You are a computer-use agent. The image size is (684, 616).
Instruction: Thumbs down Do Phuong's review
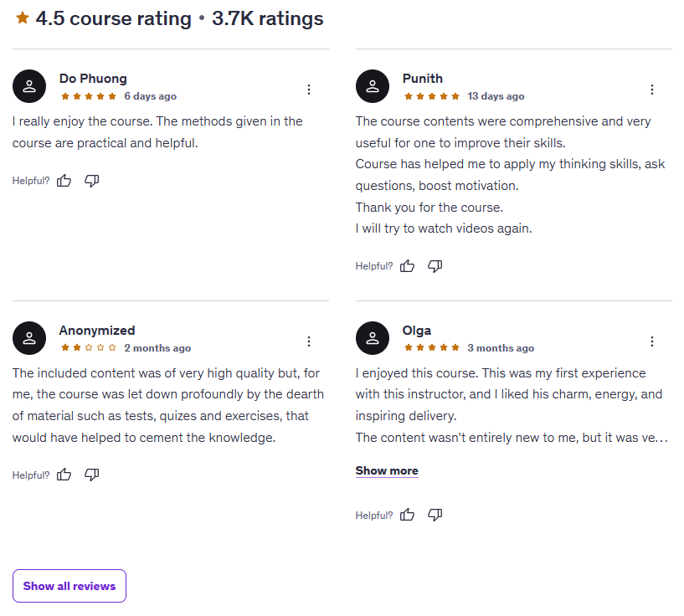[92, 181]
